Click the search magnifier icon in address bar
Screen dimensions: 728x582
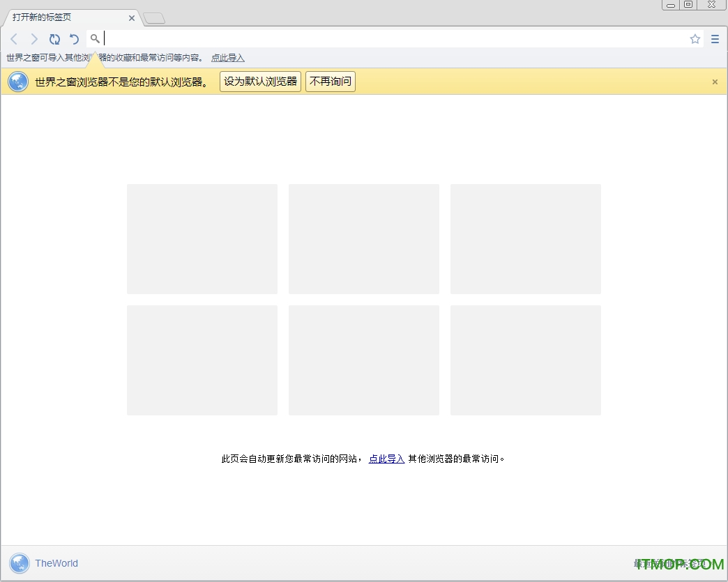(x=95, y=39)
